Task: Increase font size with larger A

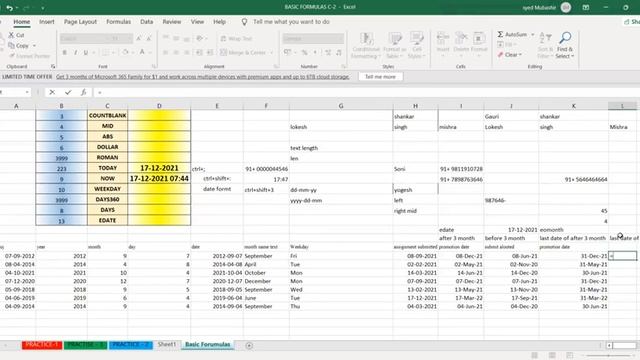Action: click(138, 38)
